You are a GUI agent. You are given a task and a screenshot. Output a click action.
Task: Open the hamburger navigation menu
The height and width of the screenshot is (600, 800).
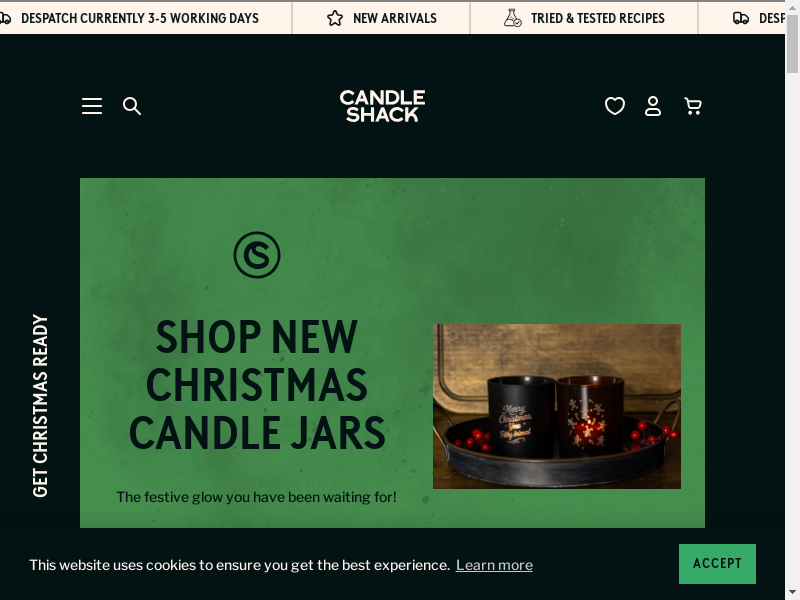tap(92, 106)
